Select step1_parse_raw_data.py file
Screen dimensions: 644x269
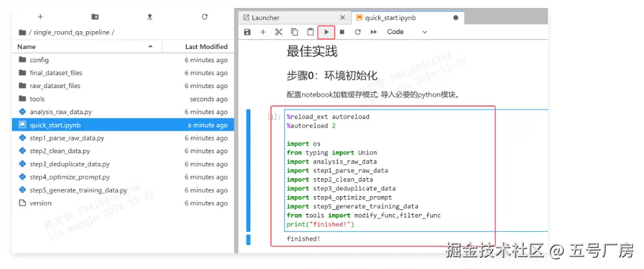(x=123, y=138)
